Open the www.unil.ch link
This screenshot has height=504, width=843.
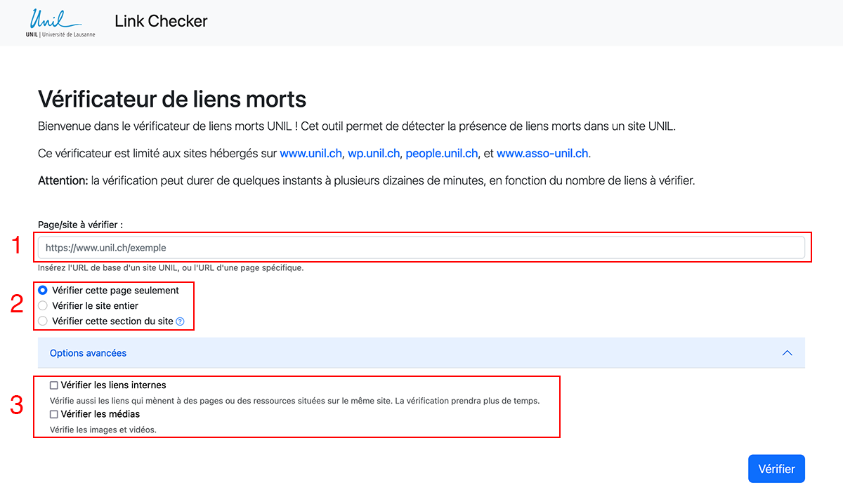click(311, 153)
